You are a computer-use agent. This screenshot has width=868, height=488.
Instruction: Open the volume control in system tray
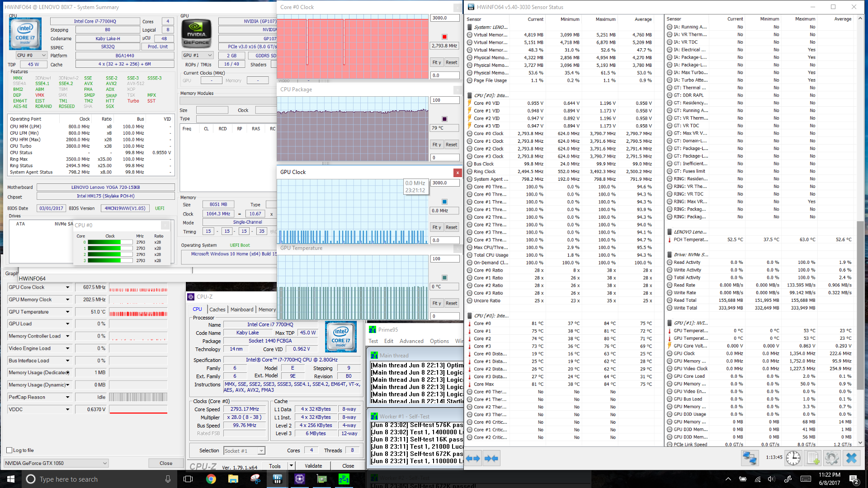coord(771,479)
